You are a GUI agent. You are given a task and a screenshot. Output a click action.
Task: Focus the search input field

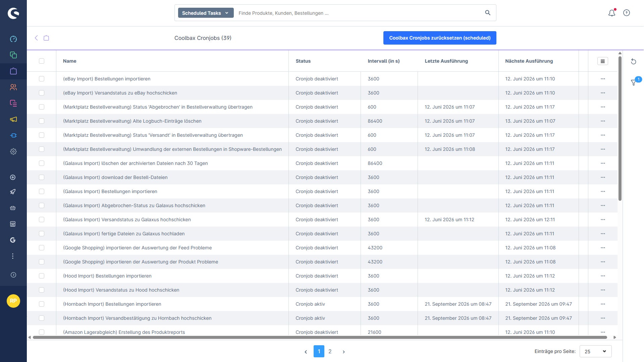point(359,13)
